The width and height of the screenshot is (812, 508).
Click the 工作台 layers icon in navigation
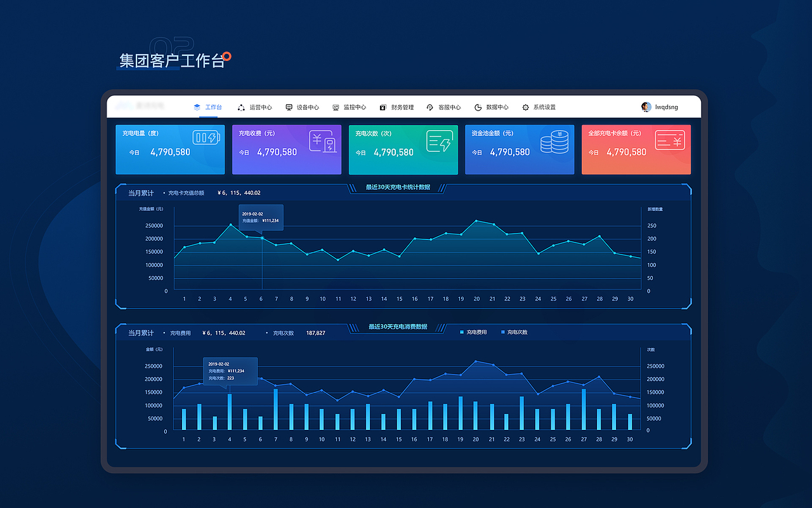point(197,107)
